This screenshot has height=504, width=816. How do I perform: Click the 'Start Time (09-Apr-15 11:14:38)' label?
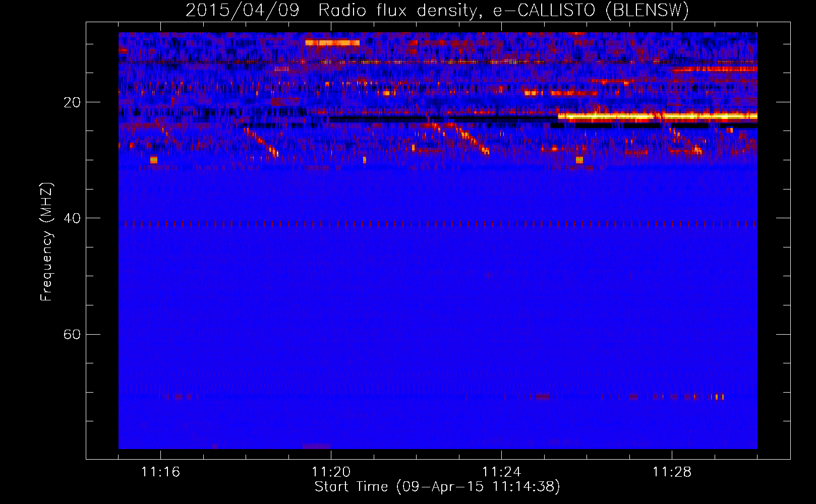[437, 487]
